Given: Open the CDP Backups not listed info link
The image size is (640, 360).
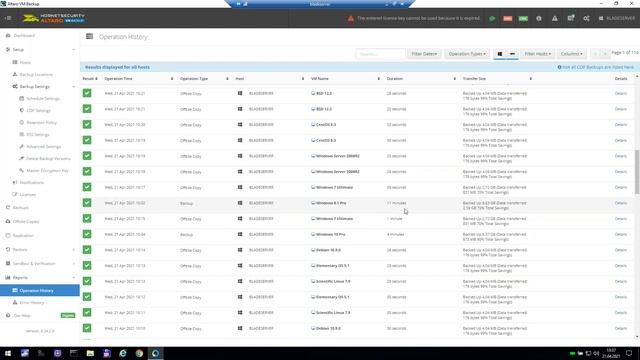Looking at the screenshot, I should [x=596, y=67].
